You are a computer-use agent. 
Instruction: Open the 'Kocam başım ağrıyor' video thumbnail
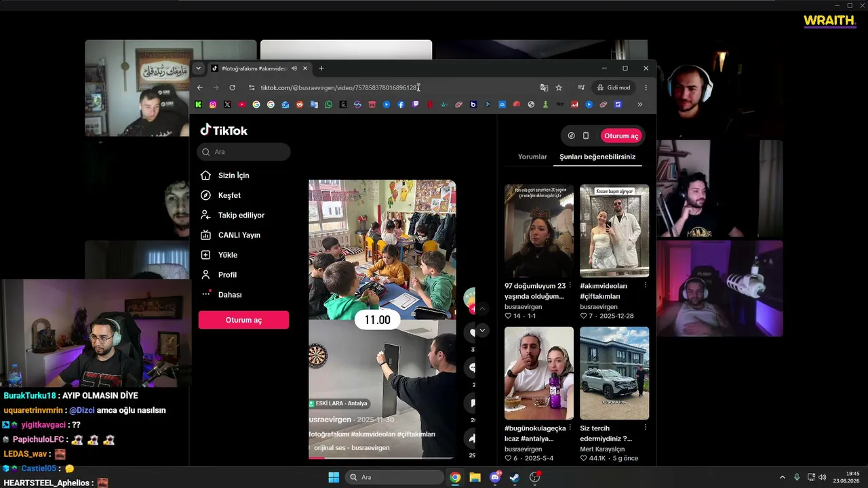(614, 231)
